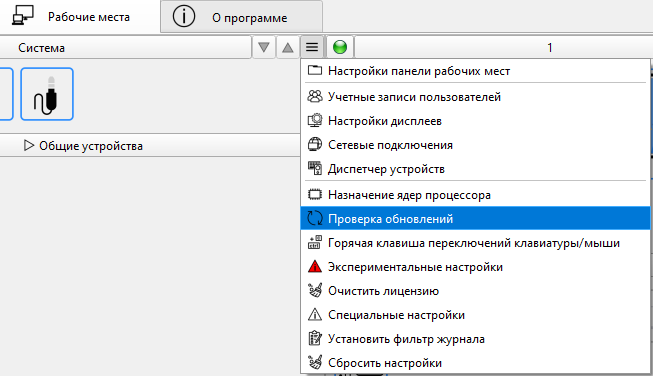The width and height of the screenshot is (653, 376).
Task: Open Сетевые подключения menu entry
Action: [x=475, y=145]
